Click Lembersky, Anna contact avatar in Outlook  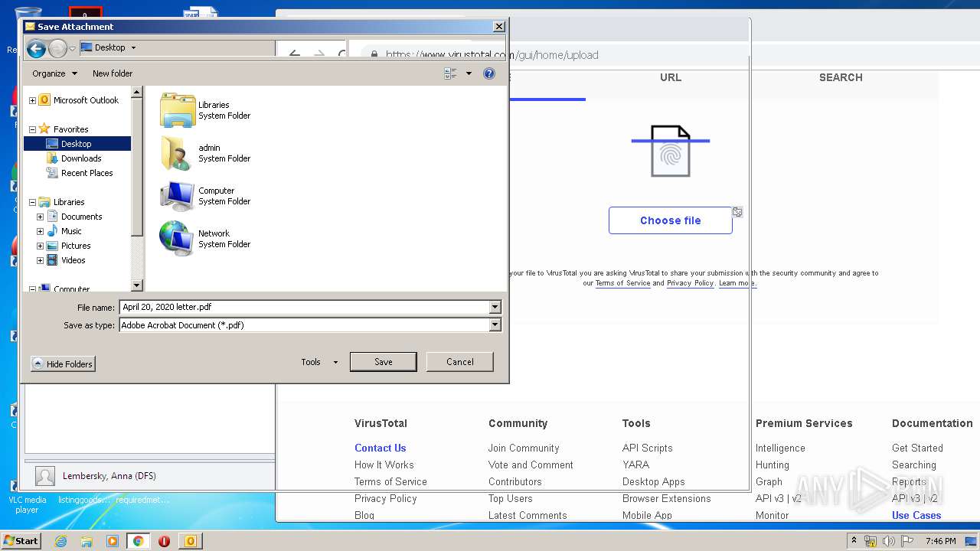45,476
